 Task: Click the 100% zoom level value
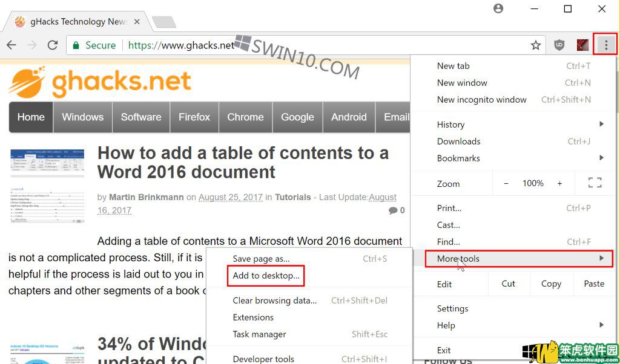coord(533,183)
